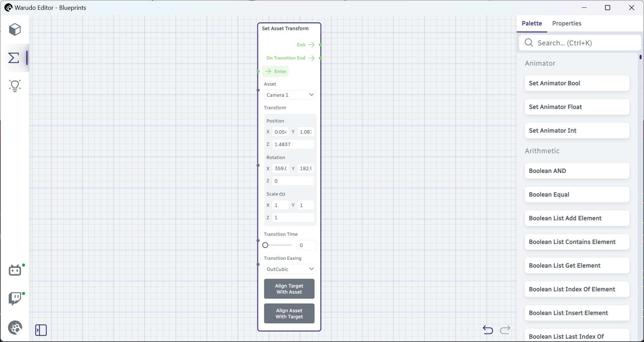
Task: Click the Position Y input field
Action: pyautogui.click(x=306, y=132)
